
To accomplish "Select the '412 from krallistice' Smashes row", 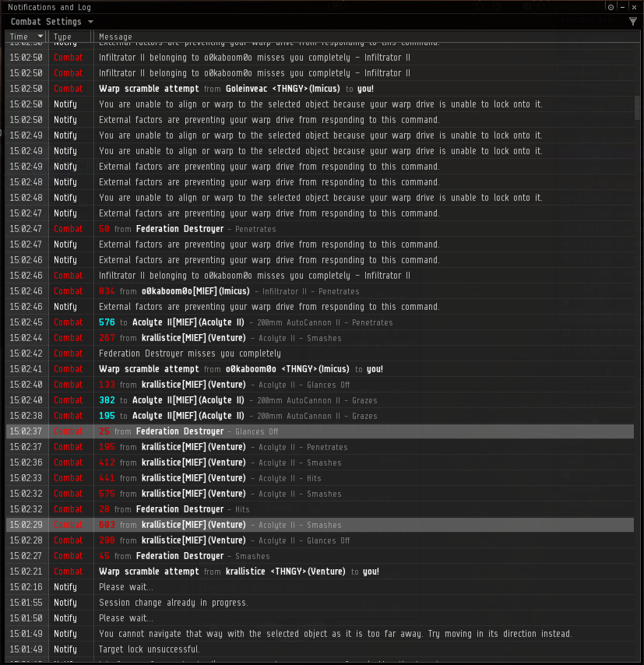I will point(320,463).
